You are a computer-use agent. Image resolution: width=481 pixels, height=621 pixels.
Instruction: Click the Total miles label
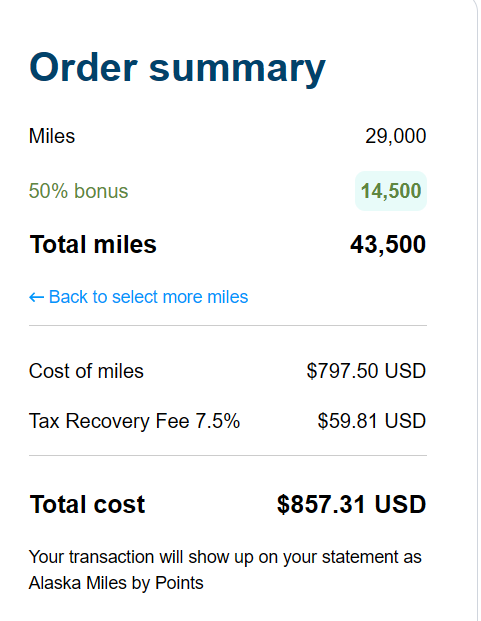(x=93, y=244)
